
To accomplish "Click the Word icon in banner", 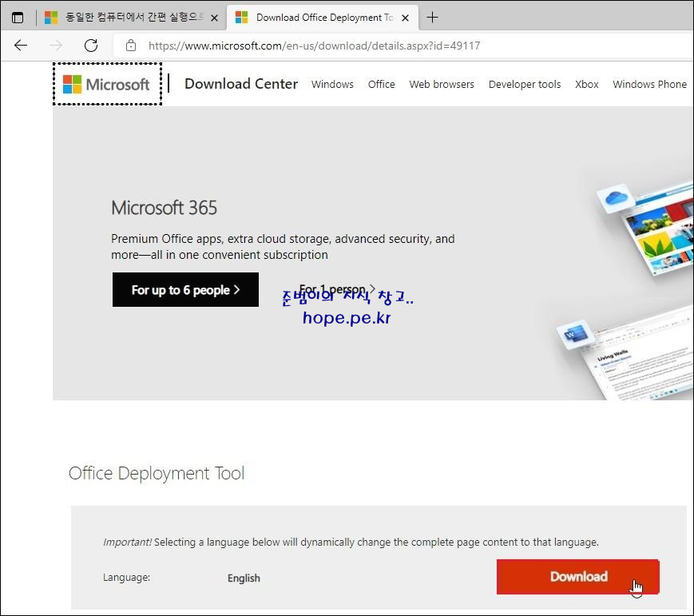I will tap(574, 335).
